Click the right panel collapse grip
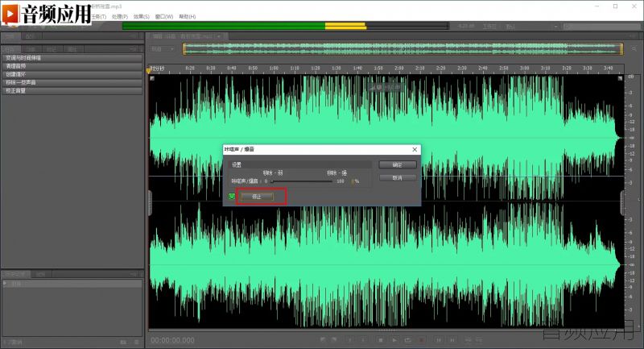The image size is (644, 349). 622,203
